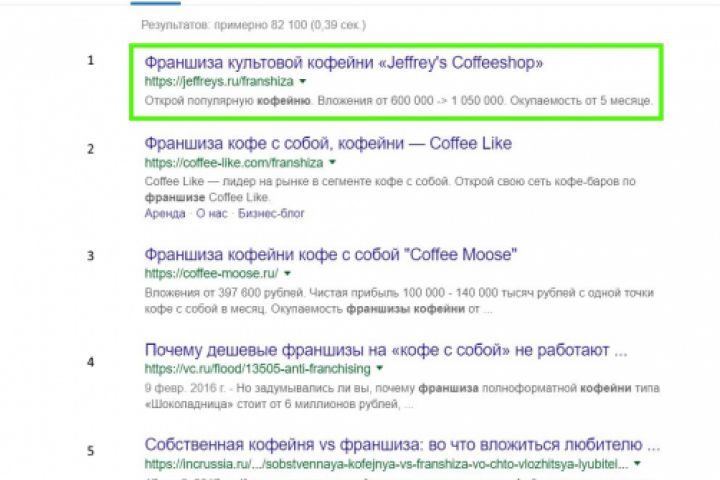The width and height of the screenshot is (720, 480).
Task: Open the Бизнес-блог sitelink under Coffee Like
Action: [271, 214]
